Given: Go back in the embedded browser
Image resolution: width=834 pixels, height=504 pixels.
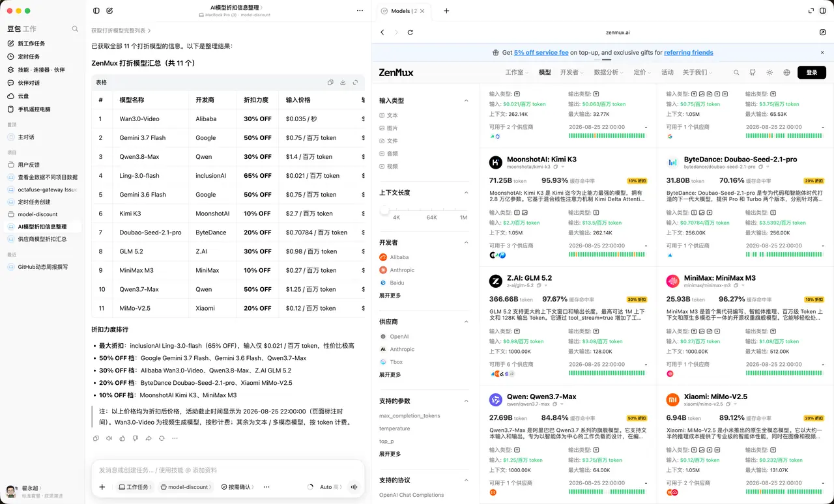Looking at the screenshot, I should (x=382, y=32).
